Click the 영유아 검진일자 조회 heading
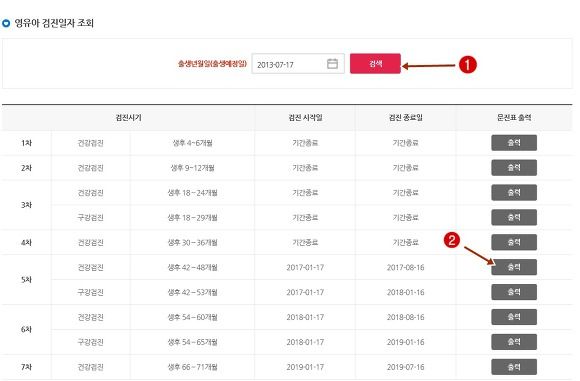 [54, 23]
